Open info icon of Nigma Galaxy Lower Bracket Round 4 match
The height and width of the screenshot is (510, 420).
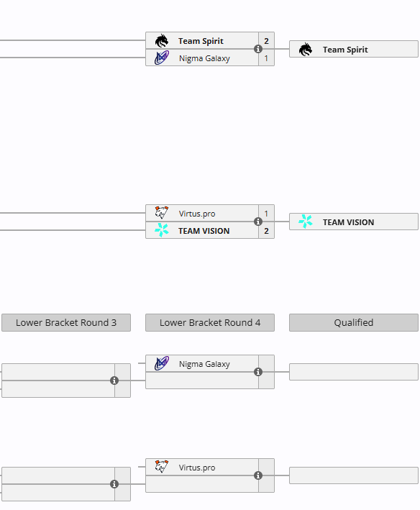coord(258,372)
